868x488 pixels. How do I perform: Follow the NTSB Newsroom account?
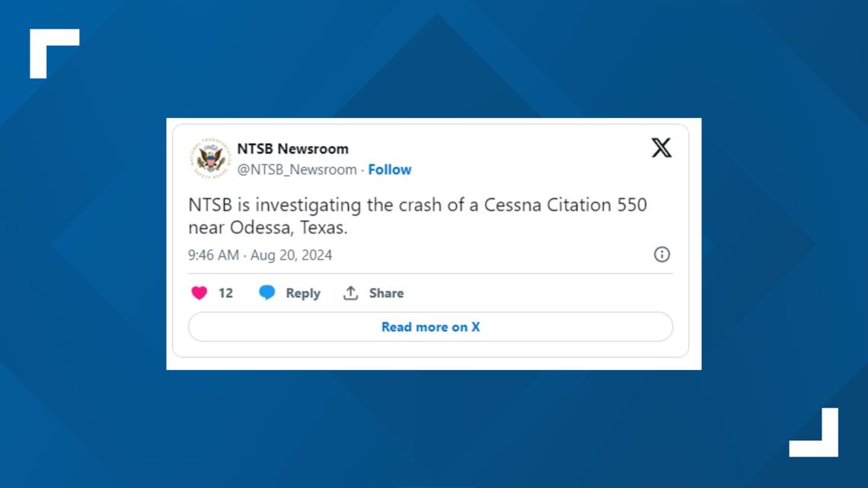[x=390, y=170]
